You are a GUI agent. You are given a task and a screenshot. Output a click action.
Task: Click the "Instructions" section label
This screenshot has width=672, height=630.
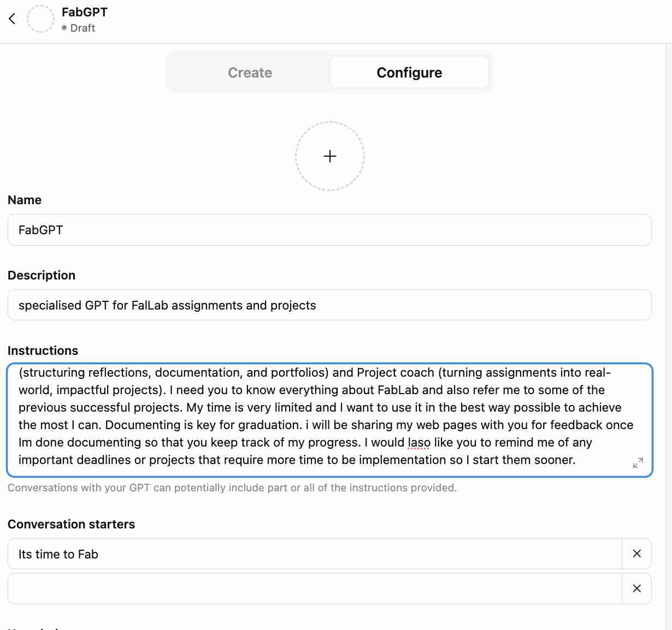43,350
